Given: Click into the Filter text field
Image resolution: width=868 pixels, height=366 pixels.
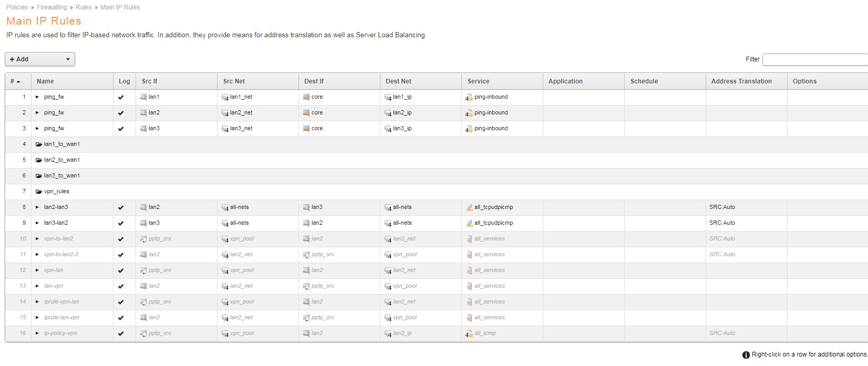Looking at the screenshot, I should point(814,59).
